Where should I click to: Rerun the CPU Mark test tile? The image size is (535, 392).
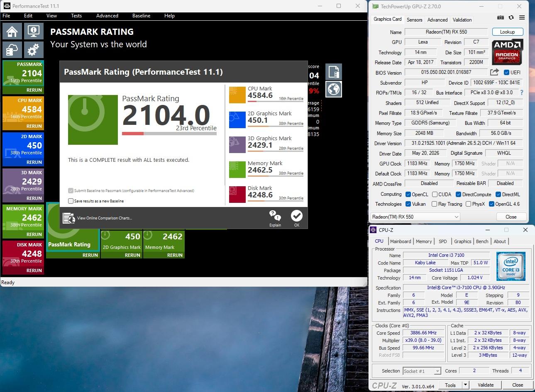[x=34, y=126]
